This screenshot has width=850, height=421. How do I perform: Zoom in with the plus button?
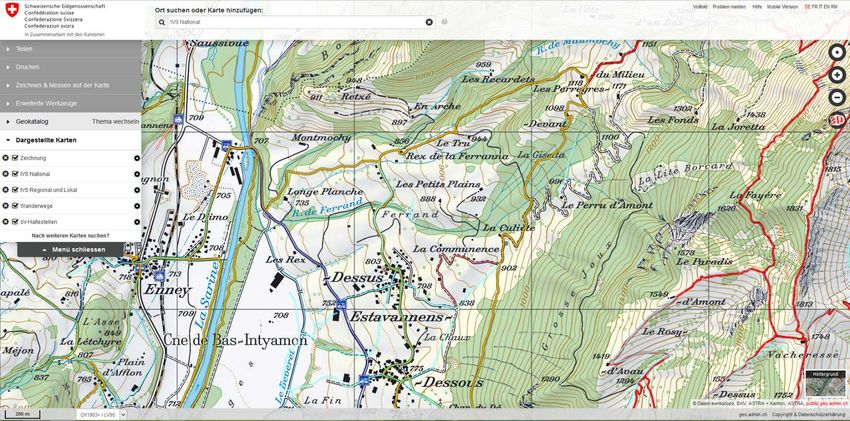(x=837, y=75)
